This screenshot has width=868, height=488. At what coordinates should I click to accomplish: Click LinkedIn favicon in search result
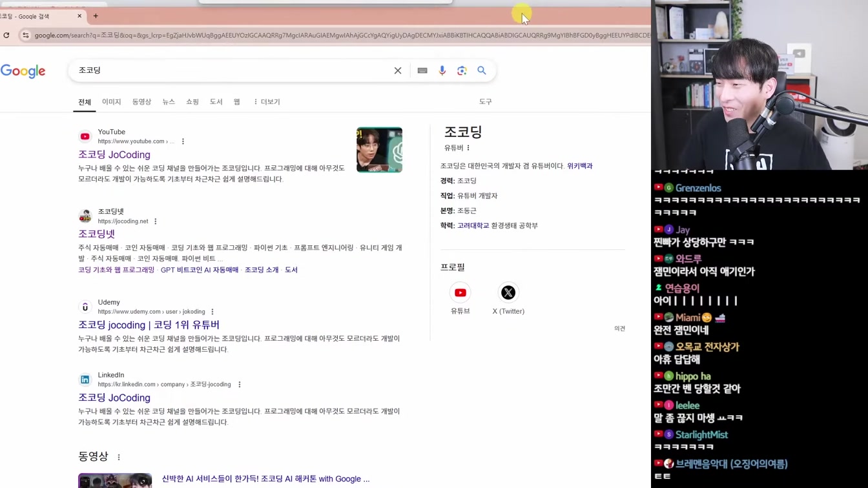(85, 380)
